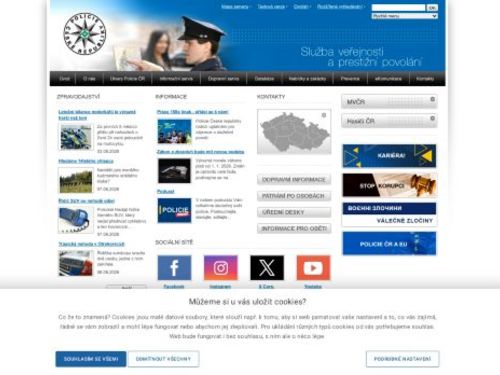
Task: Open Kontakty in the navigation bar
Action: click(x=425, y=79)
